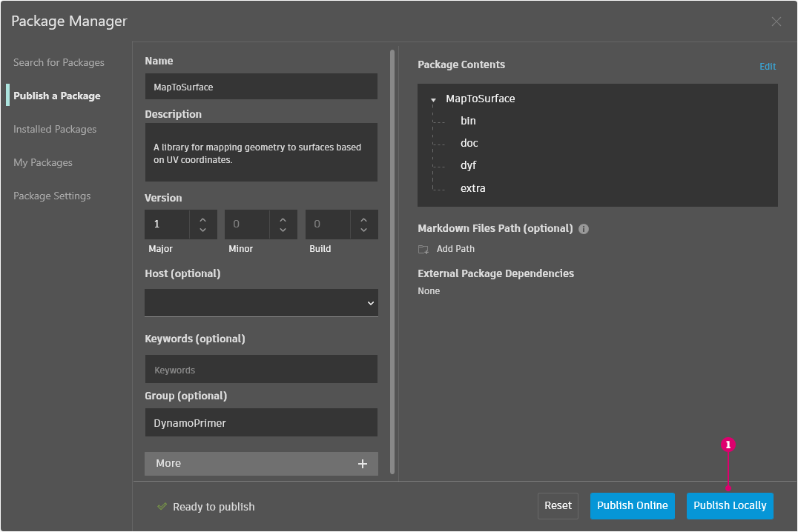Image resolution: width=798 pixels, height=532 pixels.
Task: Click the plus icon on More bar
Action: 363,464
